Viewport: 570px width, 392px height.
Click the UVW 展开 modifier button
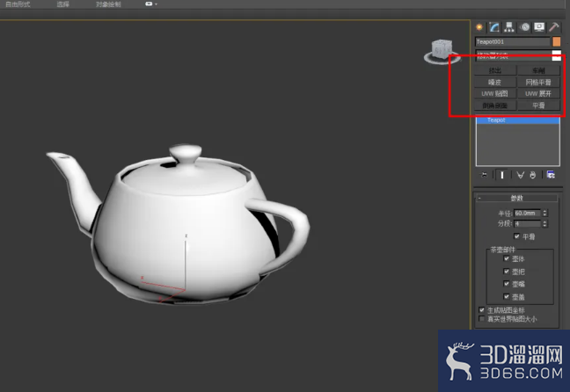(538, 94)
